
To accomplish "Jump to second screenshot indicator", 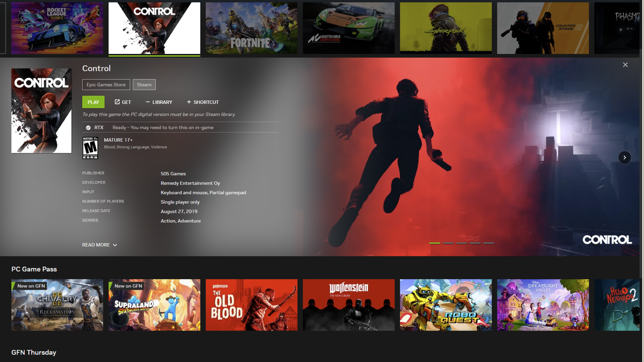I will 448,243.
